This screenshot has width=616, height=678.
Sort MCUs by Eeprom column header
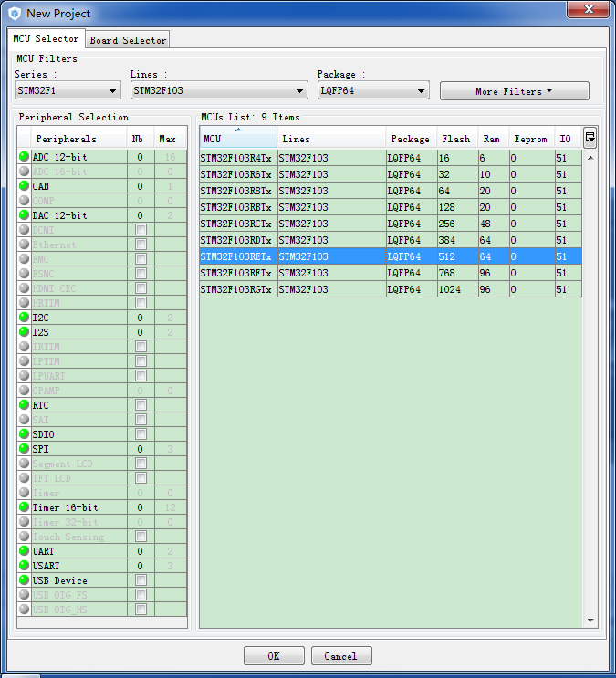(532, 139)
